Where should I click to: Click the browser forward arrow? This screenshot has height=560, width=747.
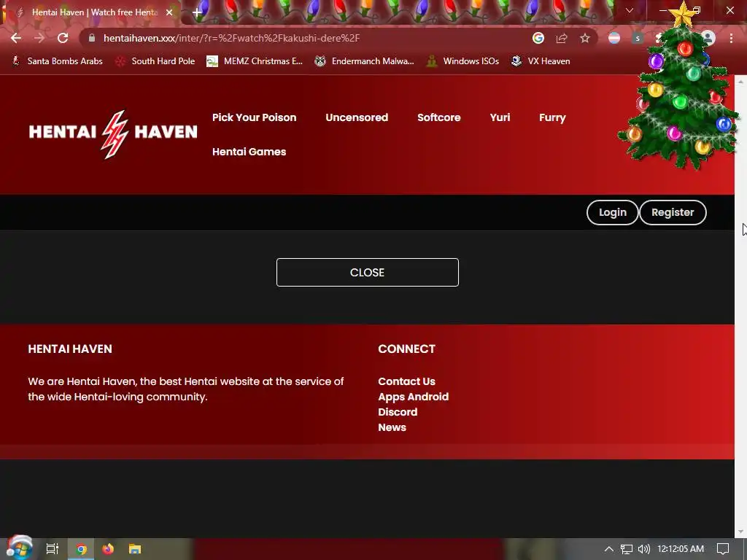[x=39, y=38]
